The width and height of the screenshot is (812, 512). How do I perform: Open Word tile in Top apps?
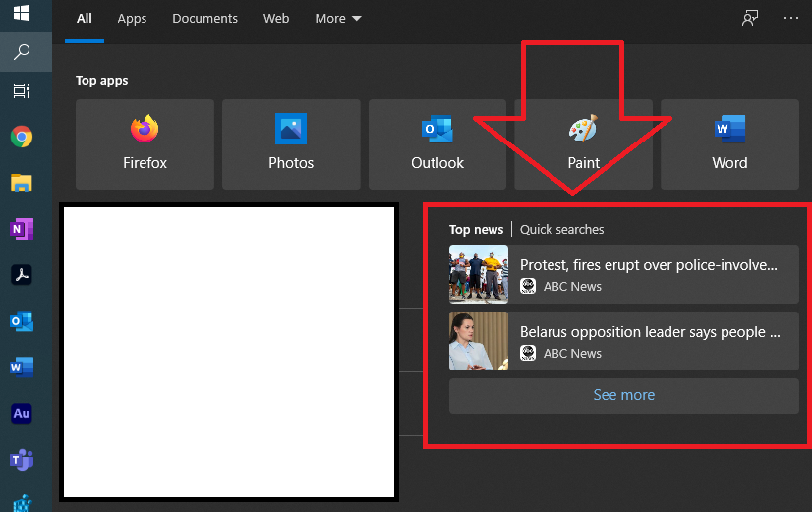(x=729, y=144)
